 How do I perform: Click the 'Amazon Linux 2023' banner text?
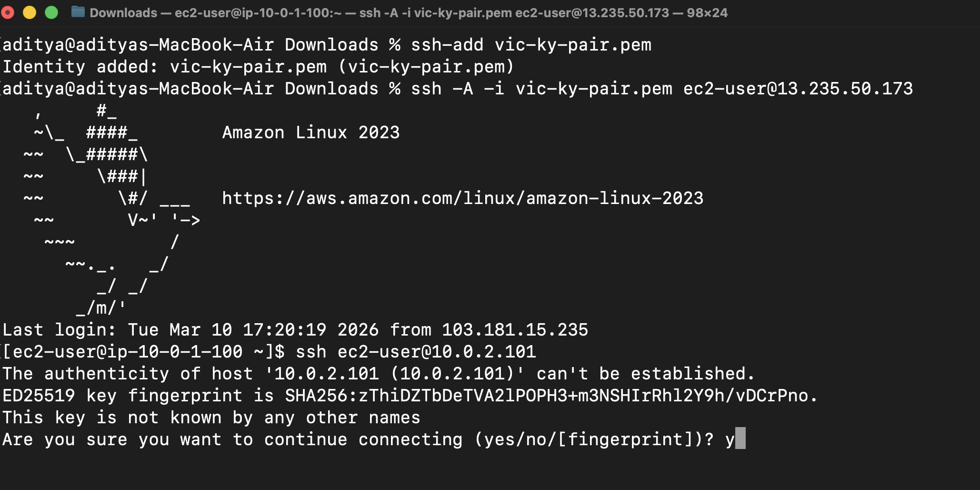click(310, 133)
